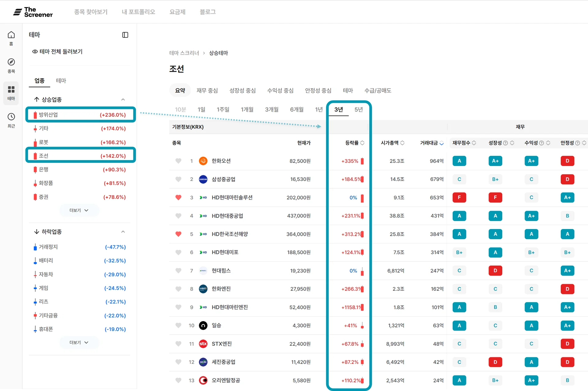The height and width of the screenshot is (391, 588).
Task: Collapse the 하락업종 section
Action: click(x=123, y=232)
